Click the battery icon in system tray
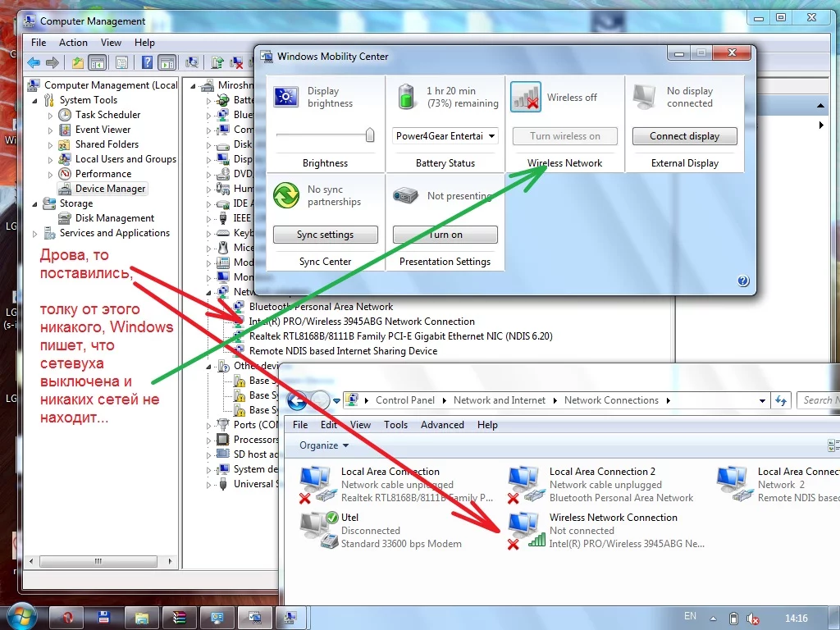The image size is (840, 630). point(734,619)
